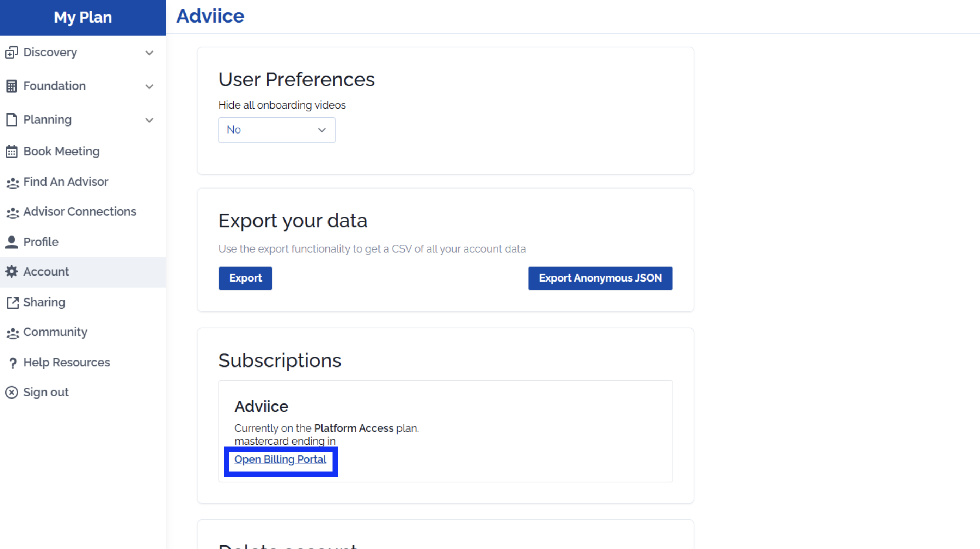The height and width of the screenshot is (549, 980).
Task: Open Advisor Connections in sidebar
Action: [80, 211]
